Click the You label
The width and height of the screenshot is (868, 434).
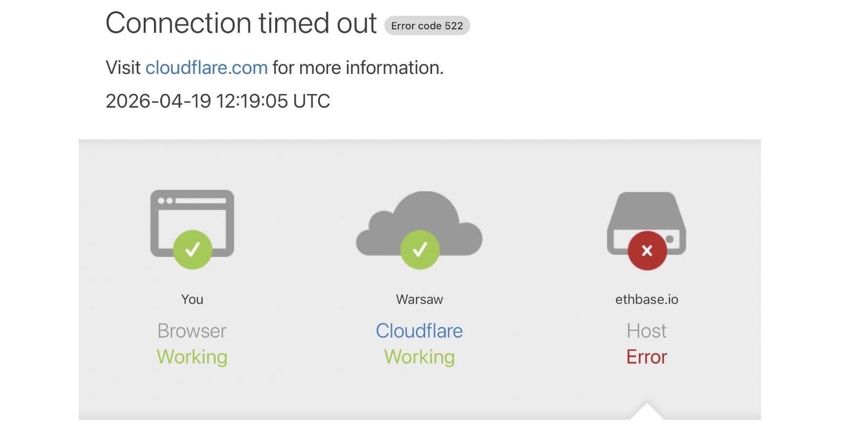pos(192,299)
